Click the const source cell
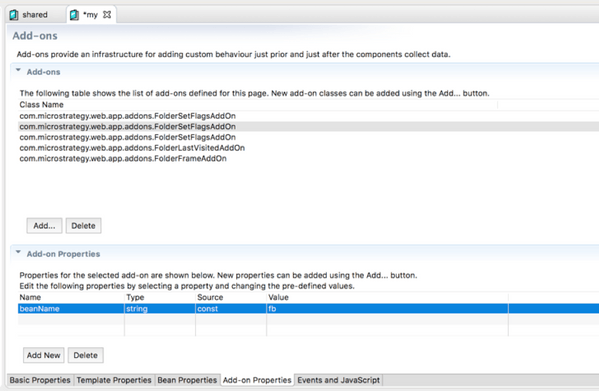The image size is (599, 391). (x=231, y=309)
